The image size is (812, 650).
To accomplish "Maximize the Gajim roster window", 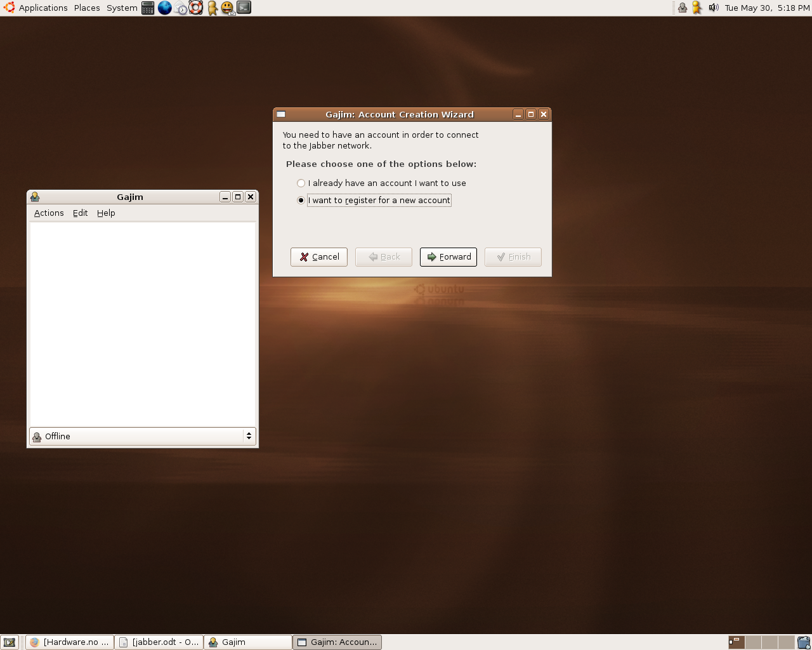I will [238, 197].
